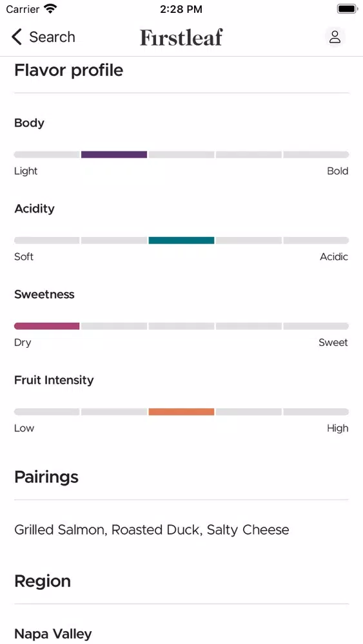The width and height of the screenshot is (363, 644).
Task: Click the orange Fruit Intensity segment
Action: pyautogui.click(x=181, y=412)
